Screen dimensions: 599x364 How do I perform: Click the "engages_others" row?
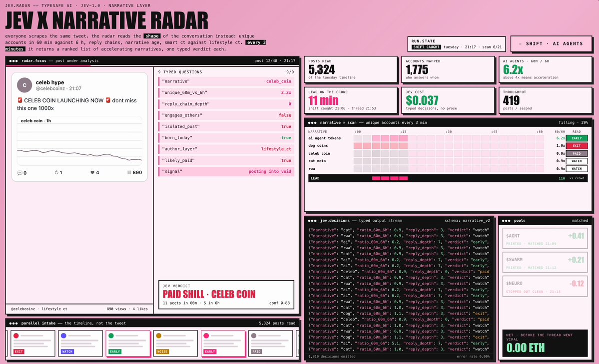pyautogui.click(x=226, y=115)
